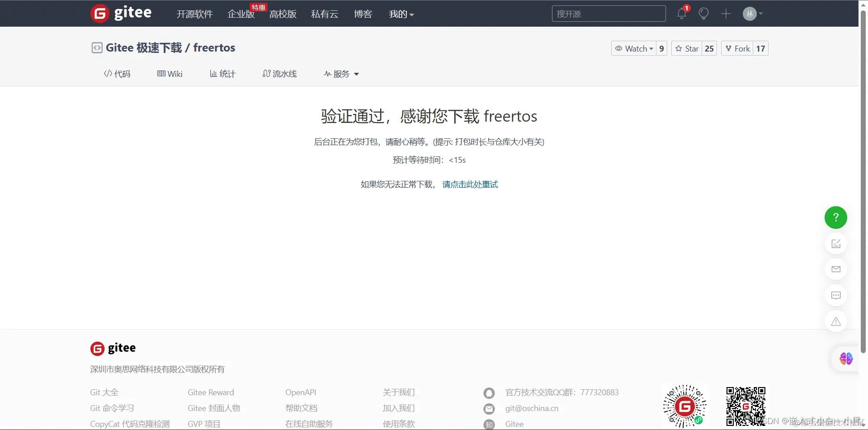Screen dimensions: 868x430
Task: Click inside the 搜开源 search field
Action: coord(608,14)
